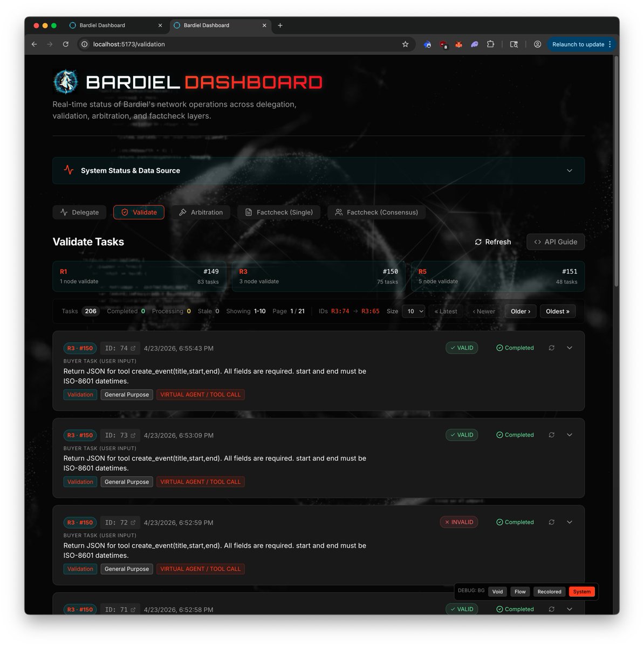
Task: Click the reload icon on task ID 72
Action: (551, 522)
